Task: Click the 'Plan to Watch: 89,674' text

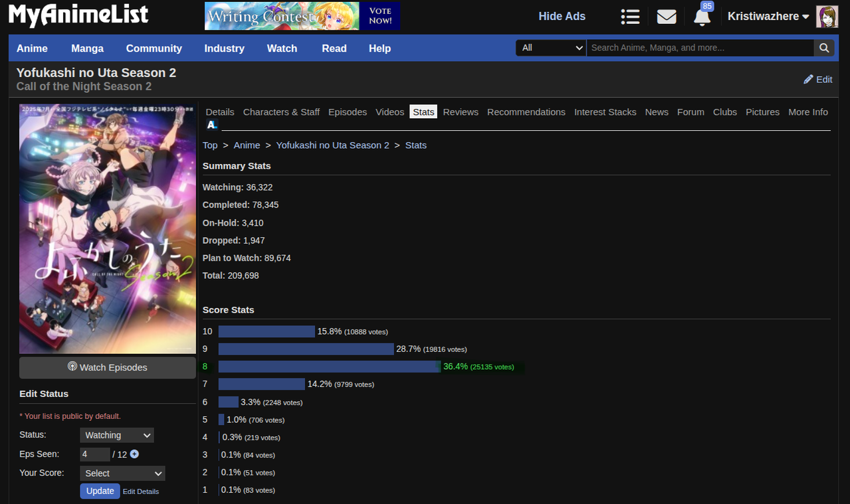Action: click(x=247, y=258)
